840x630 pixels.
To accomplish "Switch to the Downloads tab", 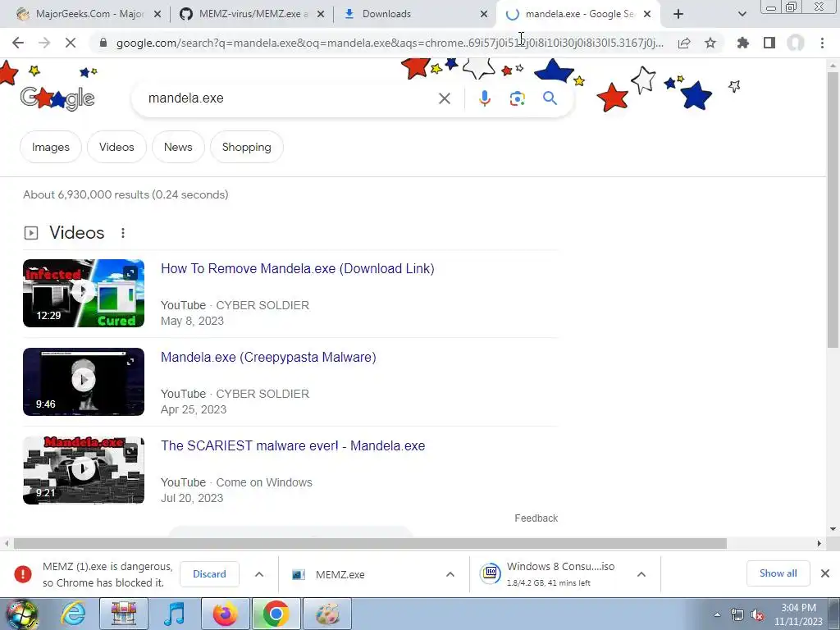I will click(x=412, y=15).
